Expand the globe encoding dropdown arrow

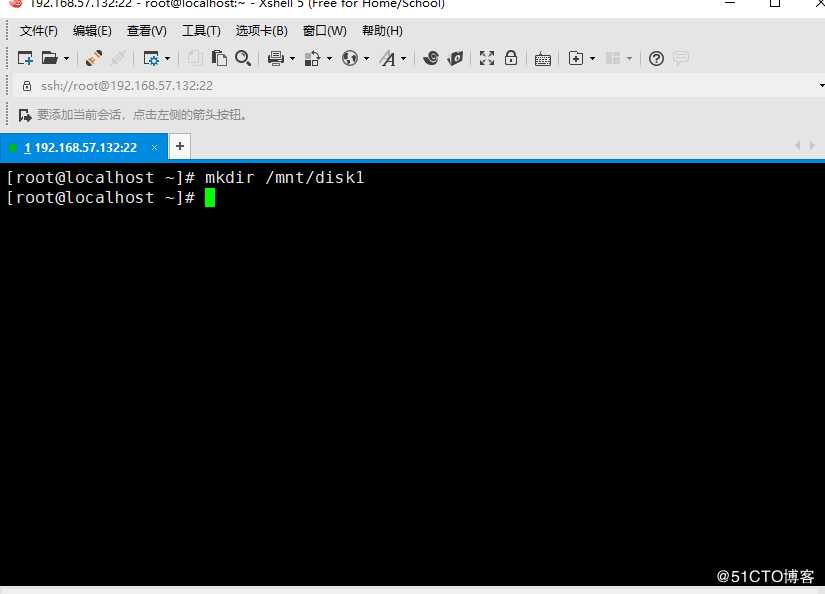(367, 58)
